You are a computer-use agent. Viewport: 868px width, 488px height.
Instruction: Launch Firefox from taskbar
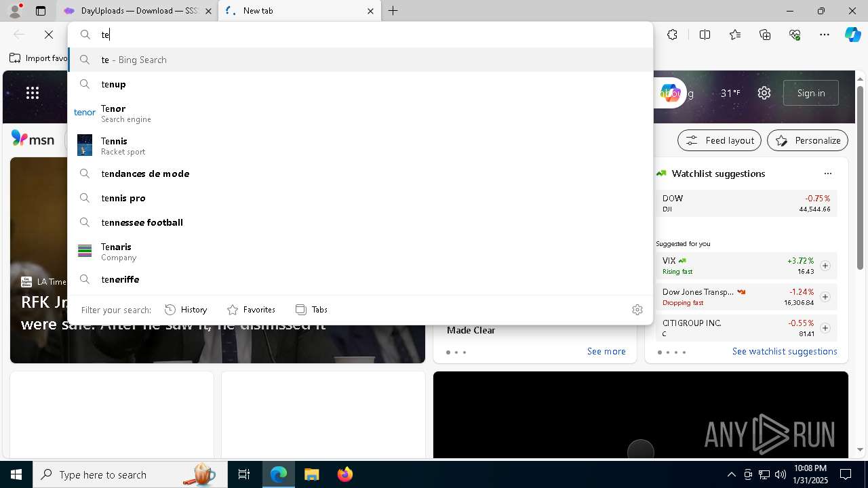344,474
